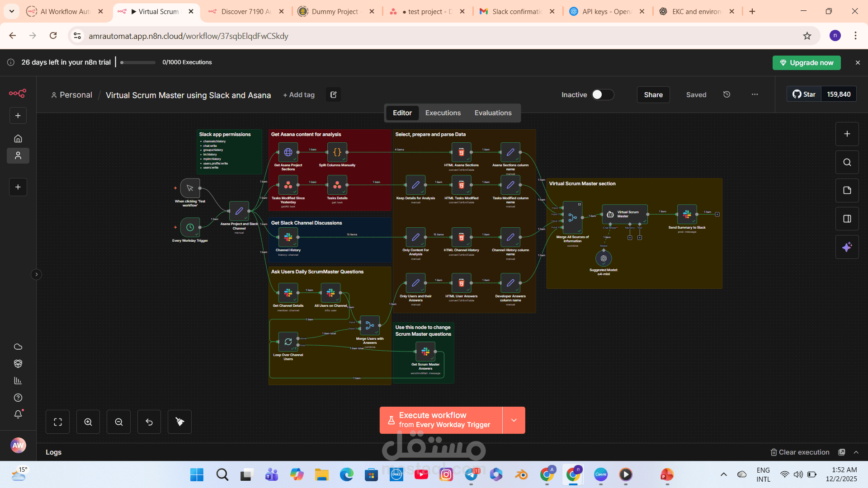Switch to AI Workflow Automation browser tab
Screen dimensions: 868x488
(x=65, y=11)
